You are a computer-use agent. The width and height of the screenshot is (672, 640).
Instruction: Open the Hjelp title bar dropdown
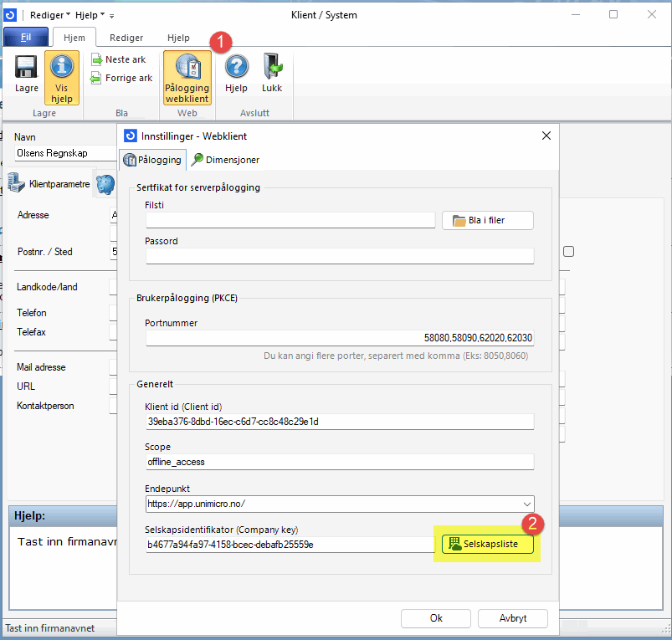pyautogui.click(x=90, y=14)
